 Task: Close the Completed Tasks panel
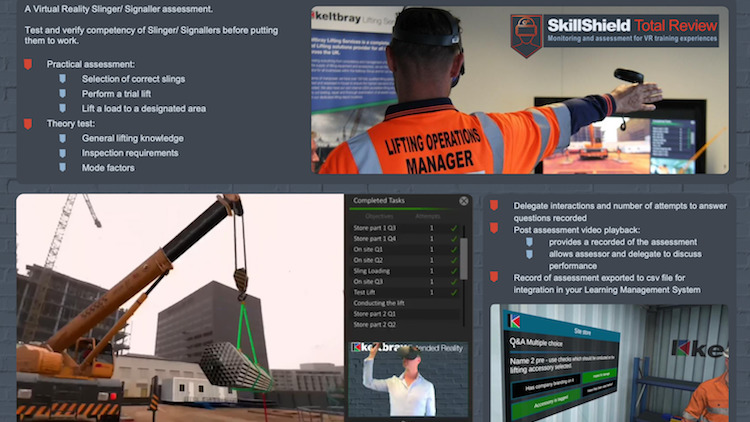point(463,201)
